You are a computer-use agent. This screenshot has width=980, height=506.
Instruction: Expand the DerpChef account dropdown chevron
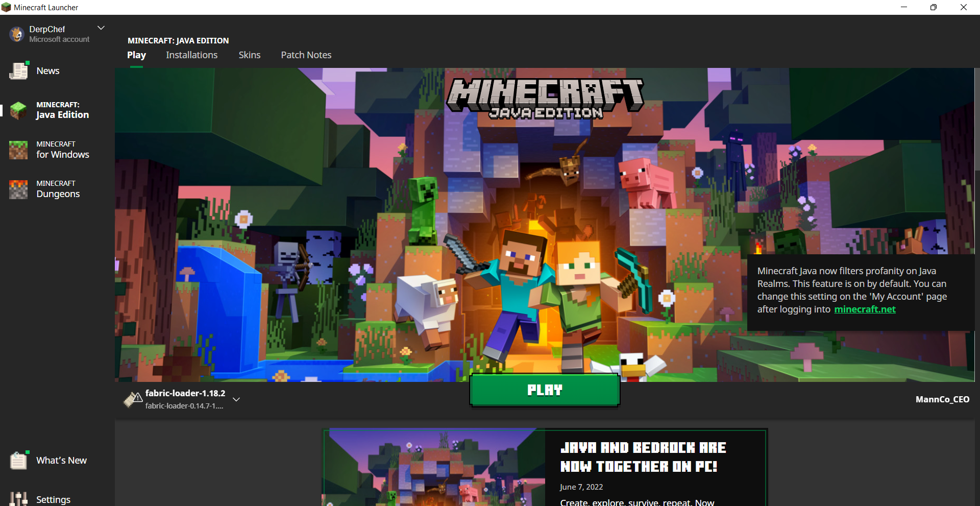[101, 28]
